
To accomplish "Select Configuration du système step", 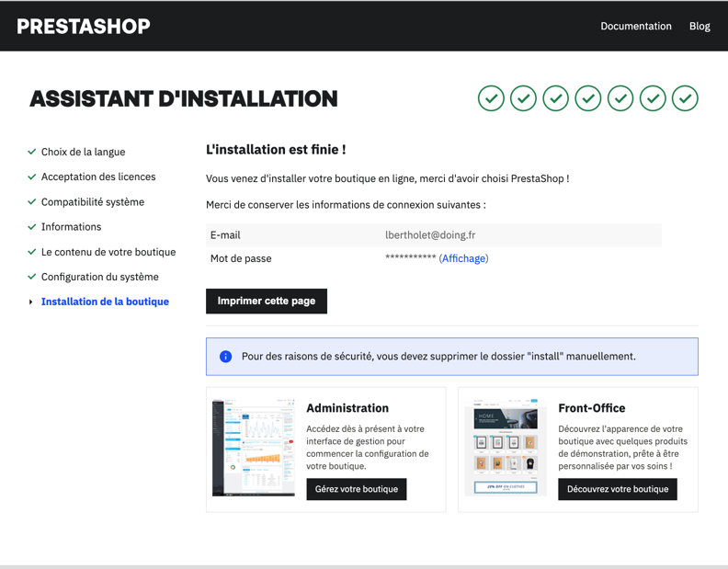I will (100, 277).
